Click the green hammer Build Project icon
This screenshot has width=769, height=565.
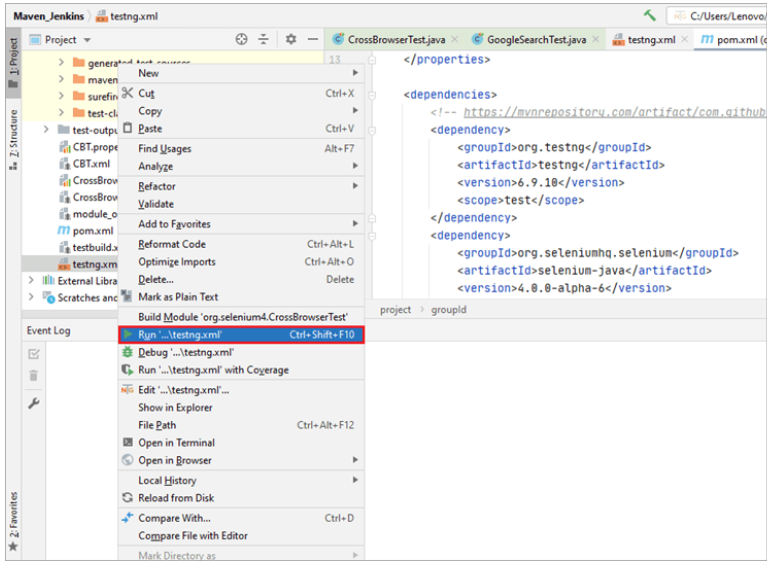(x=650, y=16)
